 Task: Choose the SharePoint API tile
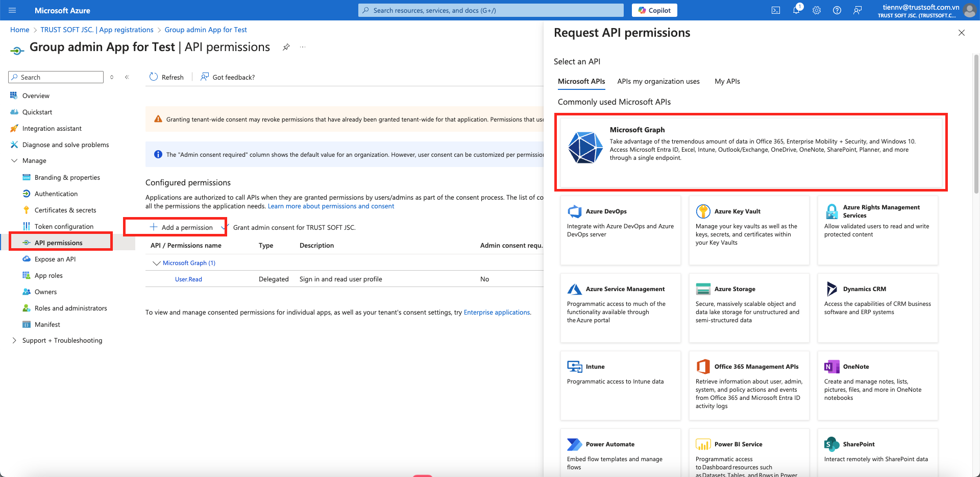click(877, 453)
